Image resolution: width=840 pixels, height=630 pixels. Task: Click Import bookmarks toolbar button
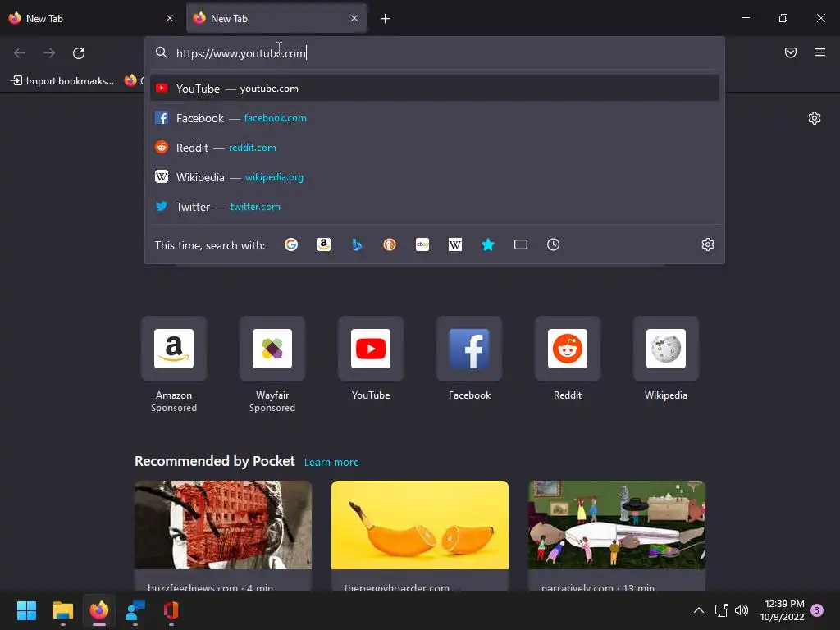[62, 81]
